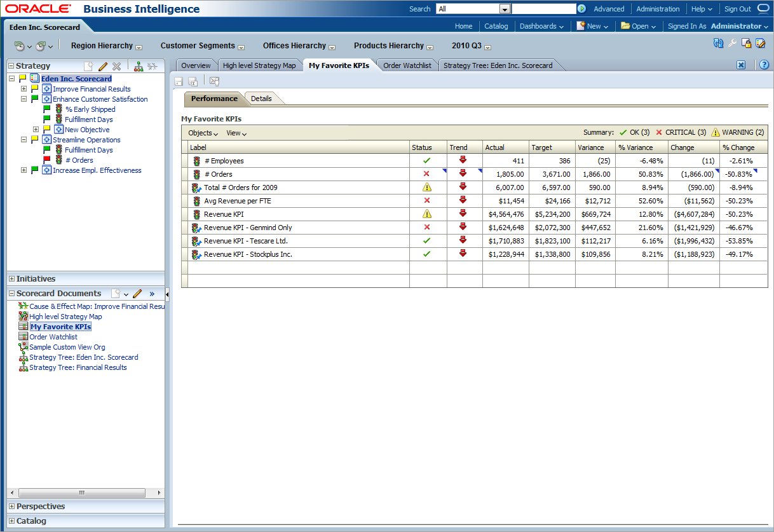
Task: Click green check status in # Employees row
Action: tap(426, 161)
